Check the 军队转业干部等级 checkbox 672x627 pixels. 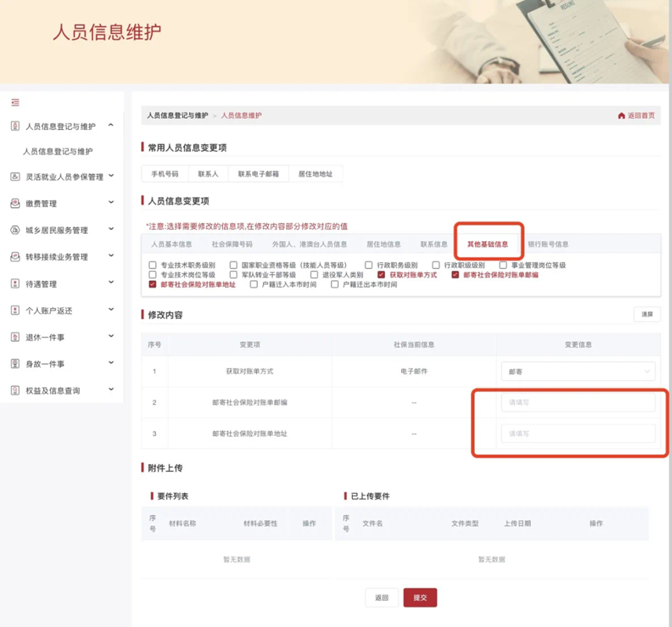pyautogui.click(x=233, y=274)
